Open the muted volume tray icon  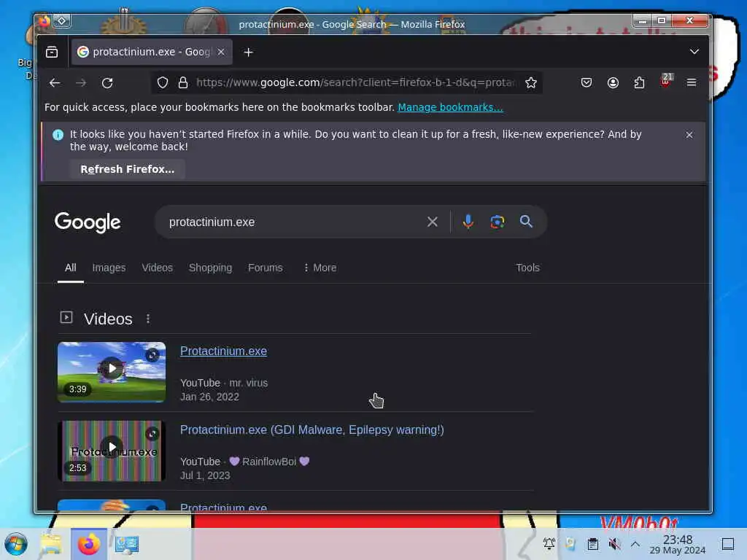tap(614, 544)
